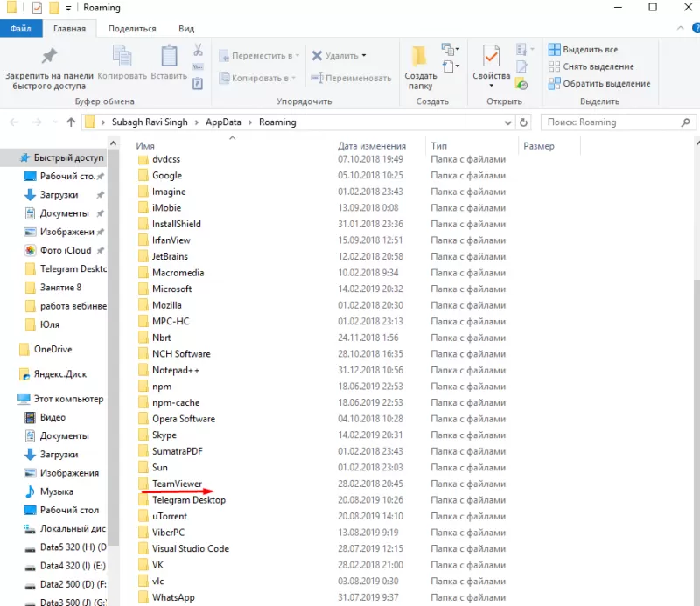The image size is (700, 606).
Task: Navigate to AppData via the breadcrumb
Action: point(221,122)
